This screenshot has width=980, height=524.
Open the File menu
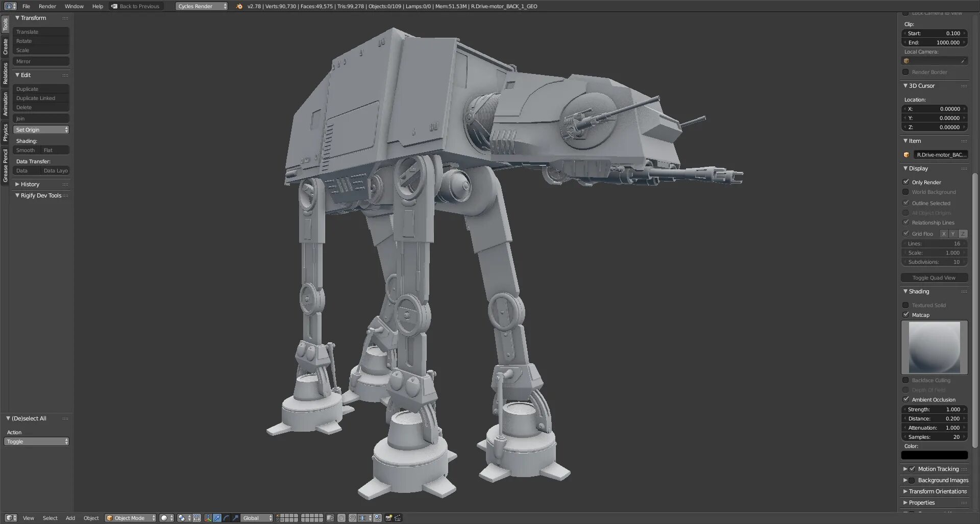tap(26, 6)
